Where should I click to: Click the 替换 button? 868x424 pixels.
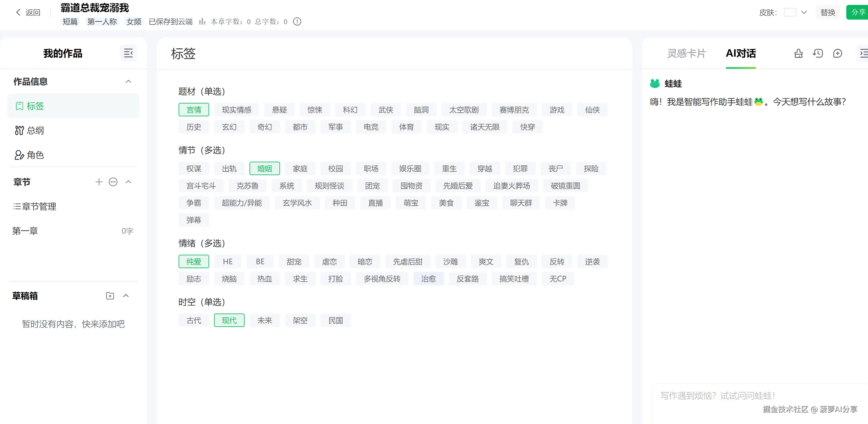[x=828, y=13]
